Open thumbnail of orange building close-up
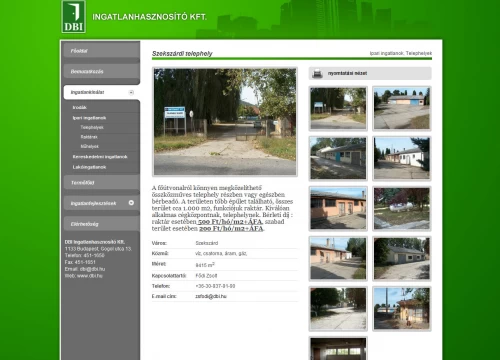500x360 pixels. click(x=338, y=208)
